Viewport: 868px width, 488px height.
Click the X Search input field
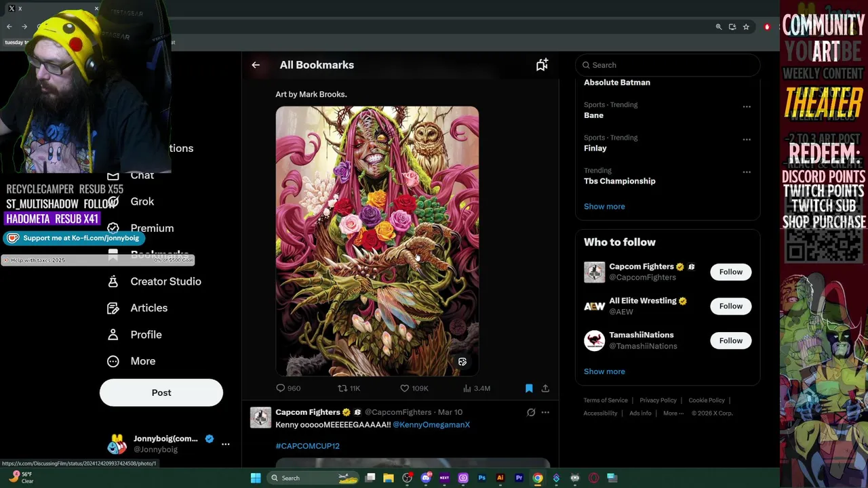(x=668, y=65)
